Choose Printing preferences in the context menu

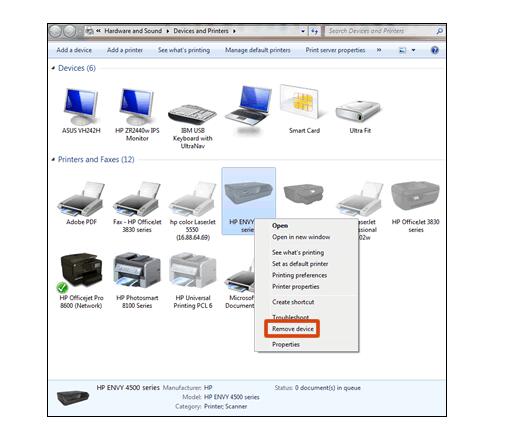[299, 275]
